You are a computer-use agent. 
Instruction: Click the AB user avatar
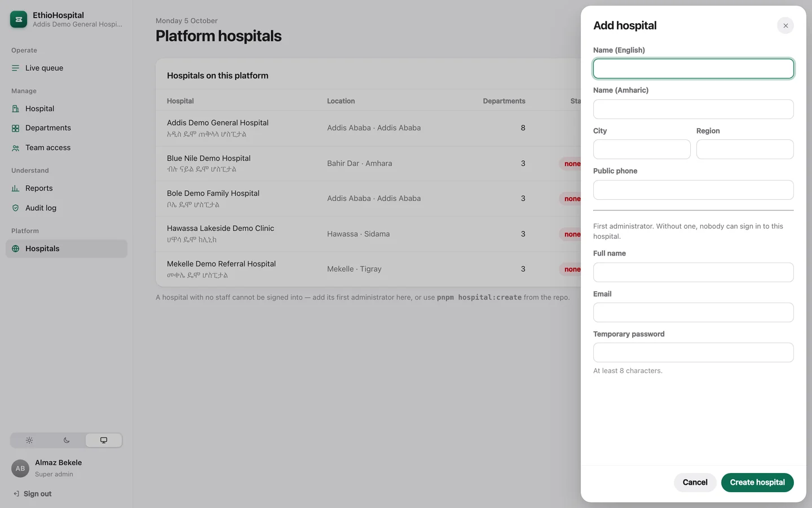20,468
